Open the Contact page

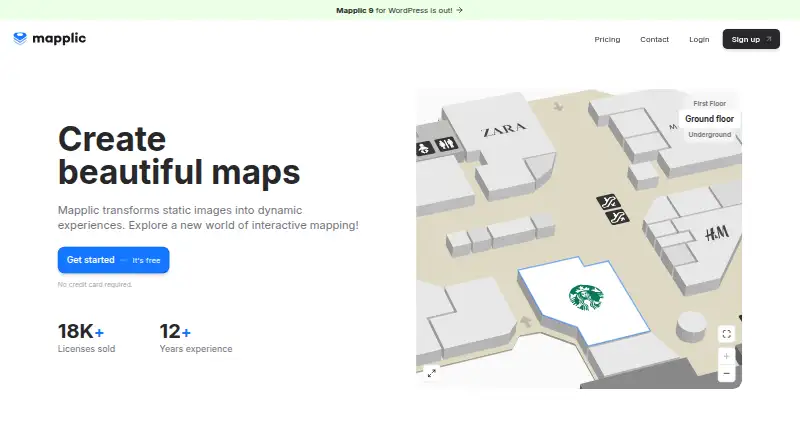coord(654,39)
